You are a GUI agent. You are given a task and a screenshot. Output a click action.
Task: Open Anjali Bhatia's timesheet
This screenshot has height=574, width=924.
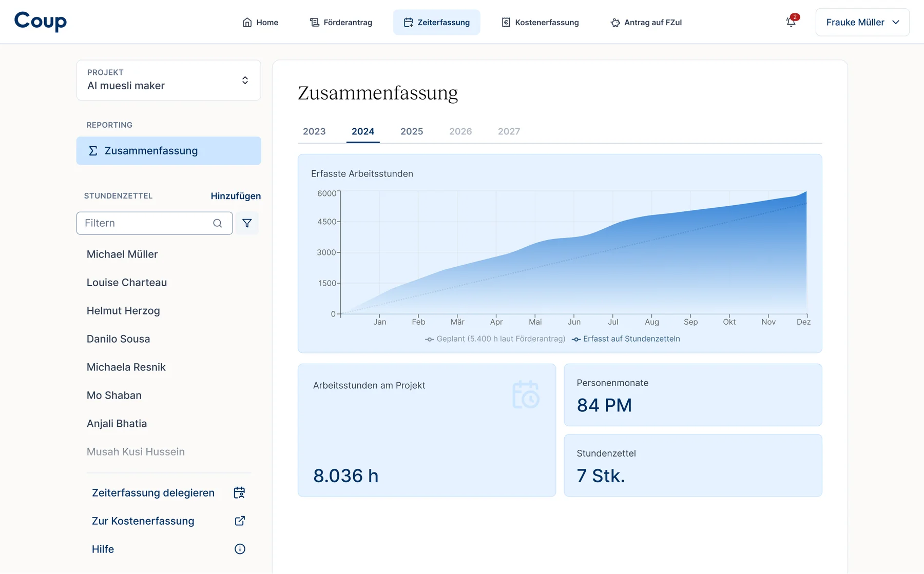coord(117,424)
